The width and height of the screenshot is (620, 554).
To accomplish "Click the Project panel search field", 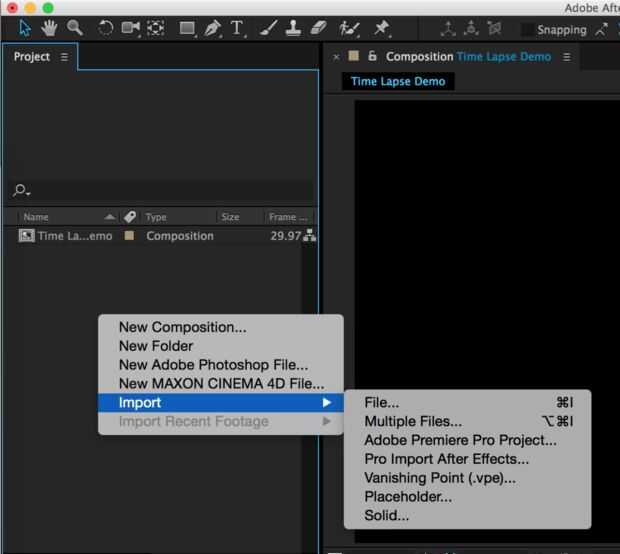I will [x=162, y=191].
